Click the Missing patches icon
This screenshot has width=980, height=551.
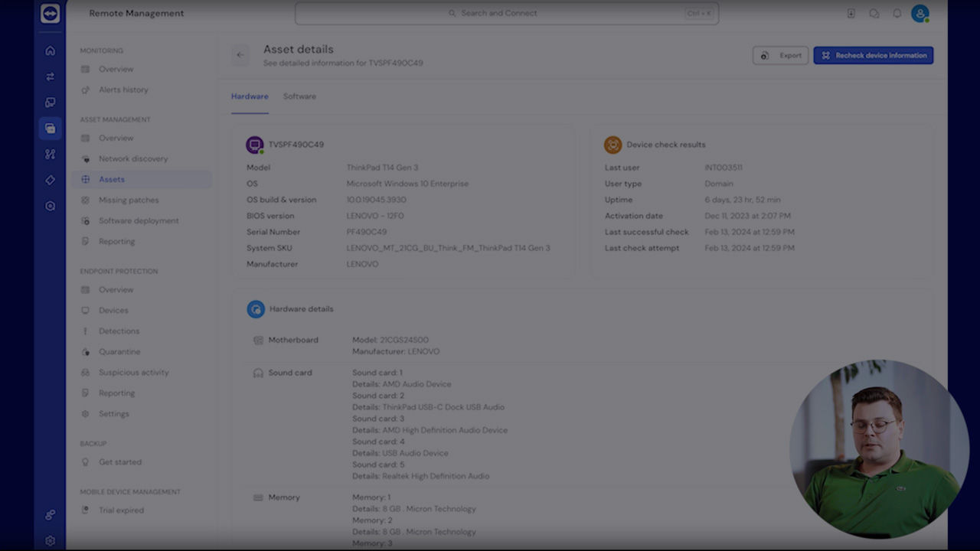(x=85, y=201)
